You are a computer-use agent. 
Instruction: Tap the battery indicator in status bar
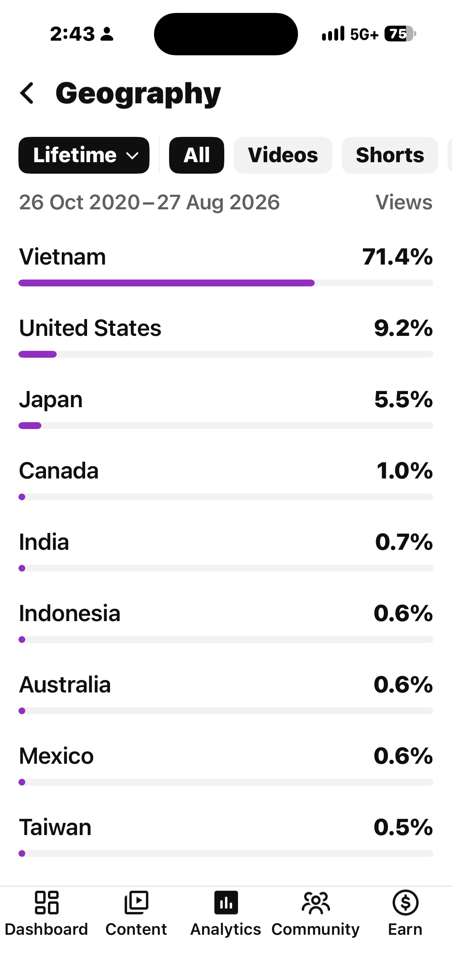point(400,34)
